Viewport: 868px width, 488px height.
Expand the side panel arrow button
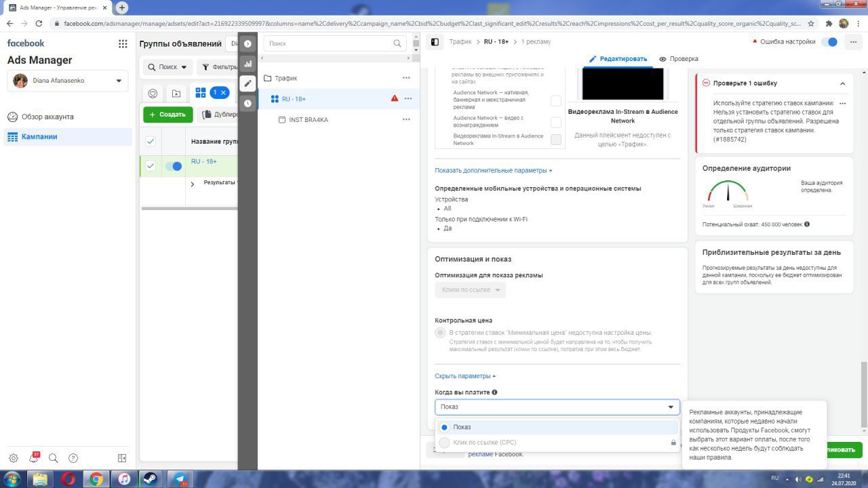pos(248,43)
